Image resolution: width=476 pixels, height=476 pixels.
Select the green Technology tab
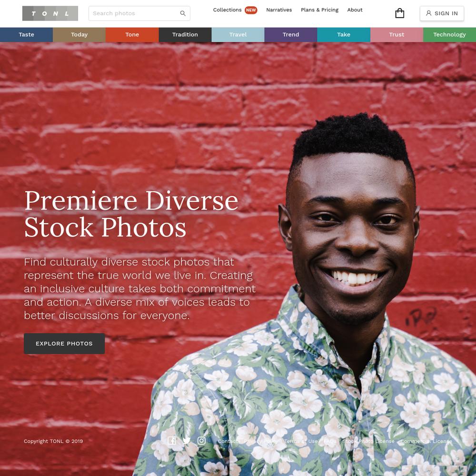coord(450,35)
